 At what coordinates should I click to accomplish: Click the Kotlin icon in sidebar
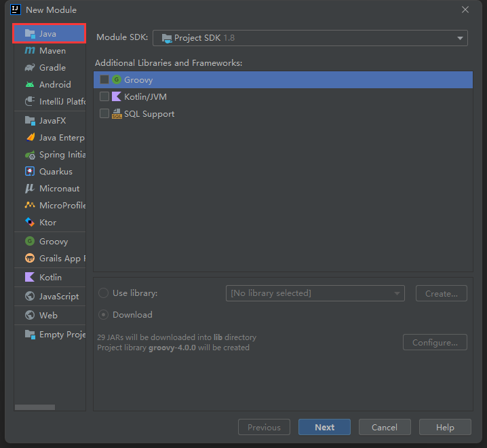tap(30, 278)
